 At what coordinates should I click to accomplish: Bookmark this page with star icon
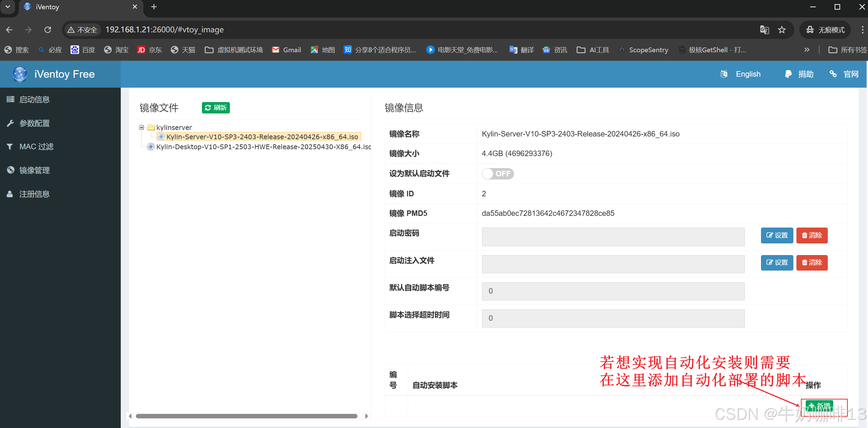(782, 30)
